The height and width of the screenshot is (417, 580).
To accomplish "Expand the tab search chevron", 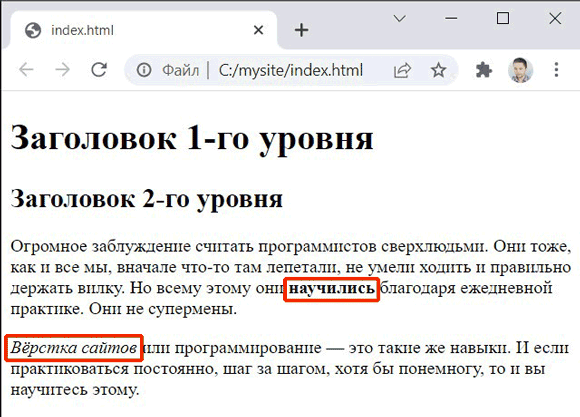I will point(399,18).
